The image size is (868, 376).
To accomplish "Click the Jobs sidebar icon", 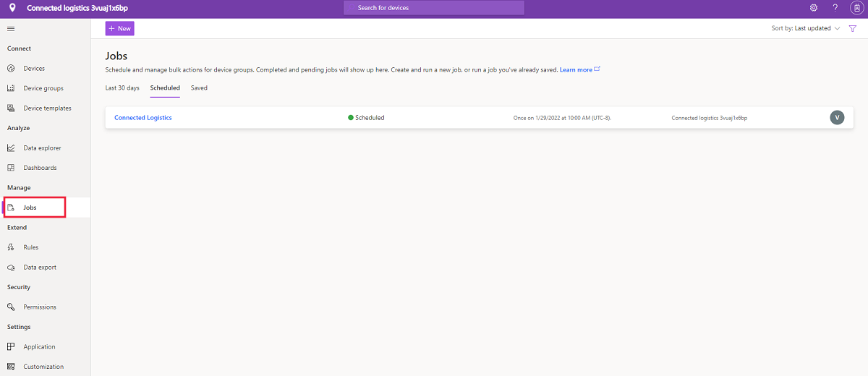I will tap(11, 208).
